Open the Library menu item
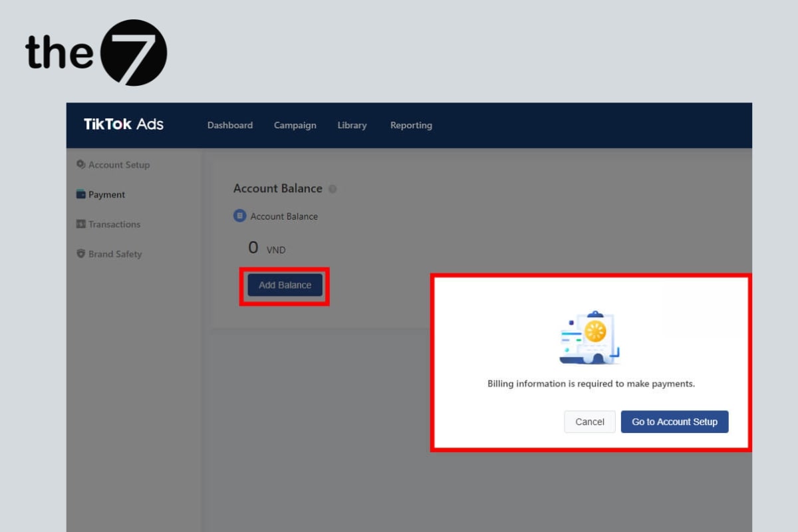The image size is (798, 532). (x=352, y=125)
